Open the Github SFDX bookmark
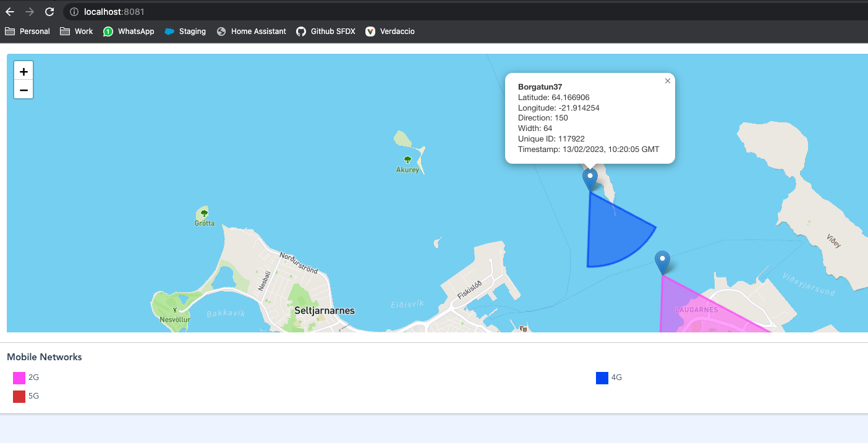 (x=326, y=31)
